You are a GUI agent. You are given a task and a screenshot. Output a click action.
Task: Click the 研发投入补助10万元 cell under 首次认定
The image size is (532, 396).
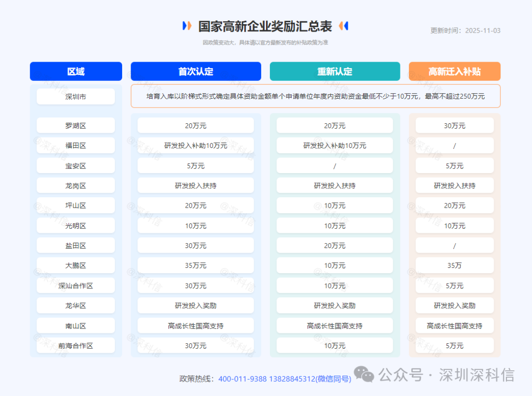click(196, 145)
